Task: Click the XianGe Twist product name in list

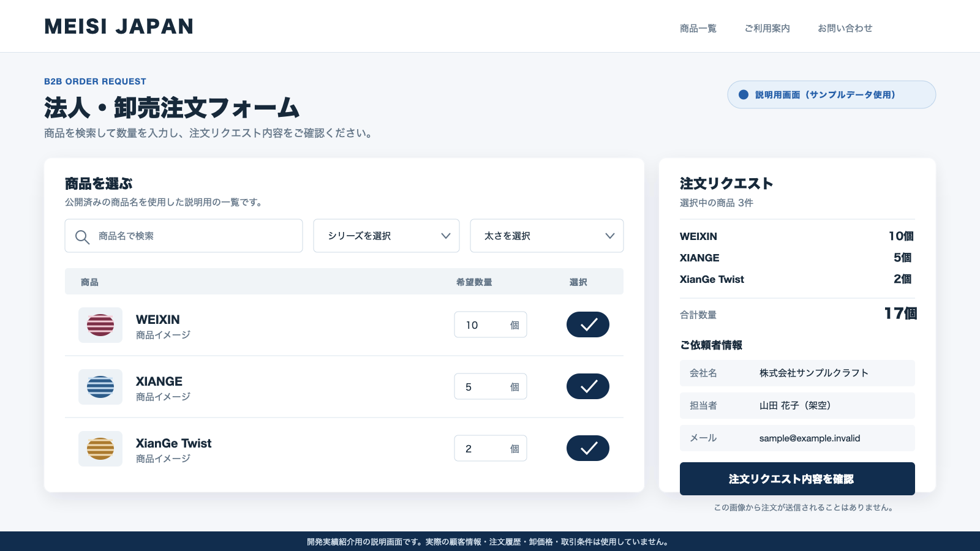Action: [173, 443]
